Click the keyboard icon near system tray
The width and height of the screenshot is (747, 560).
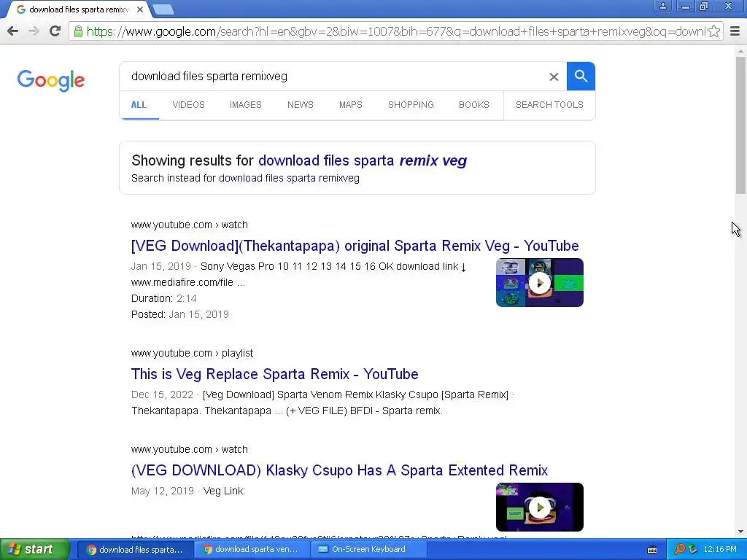(x=652, y=550)
